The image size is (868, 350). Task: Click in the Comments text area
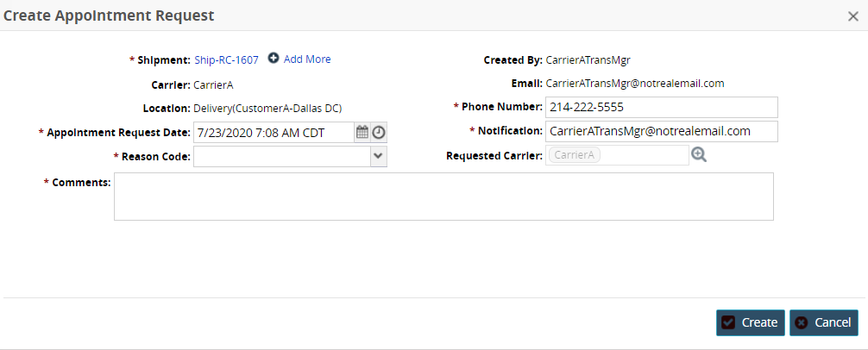point(443,197)
